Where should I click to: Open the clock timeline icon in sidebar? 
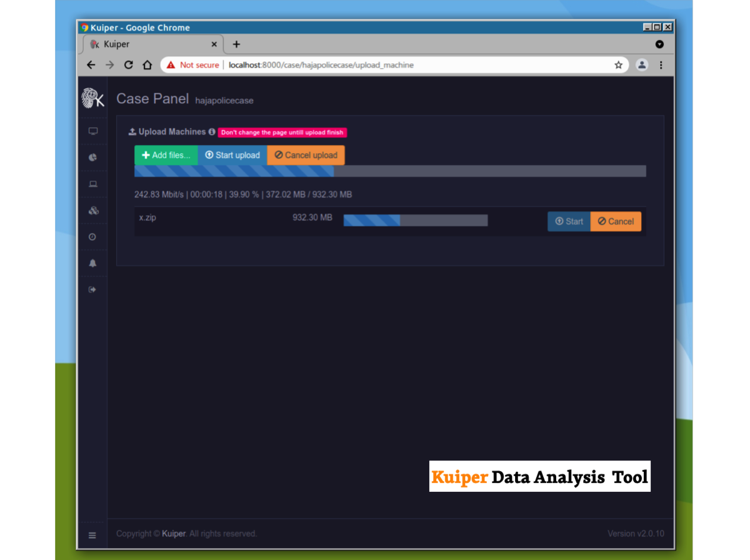click(92, 237)
